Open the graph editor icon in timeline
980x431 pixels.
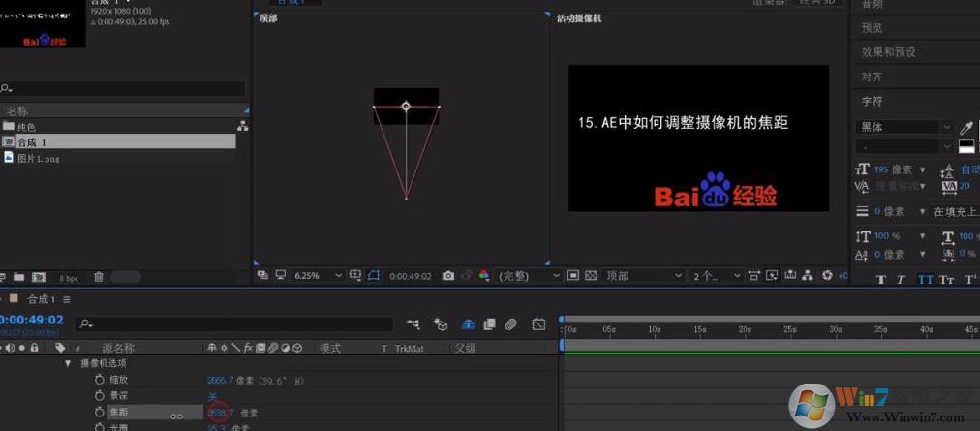click(x=538, y=324)
